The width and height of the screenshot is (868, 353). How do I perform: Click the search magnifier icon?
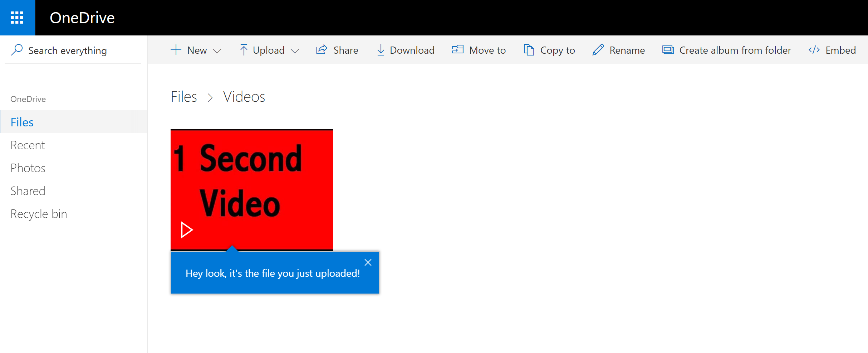coord(17,50)
